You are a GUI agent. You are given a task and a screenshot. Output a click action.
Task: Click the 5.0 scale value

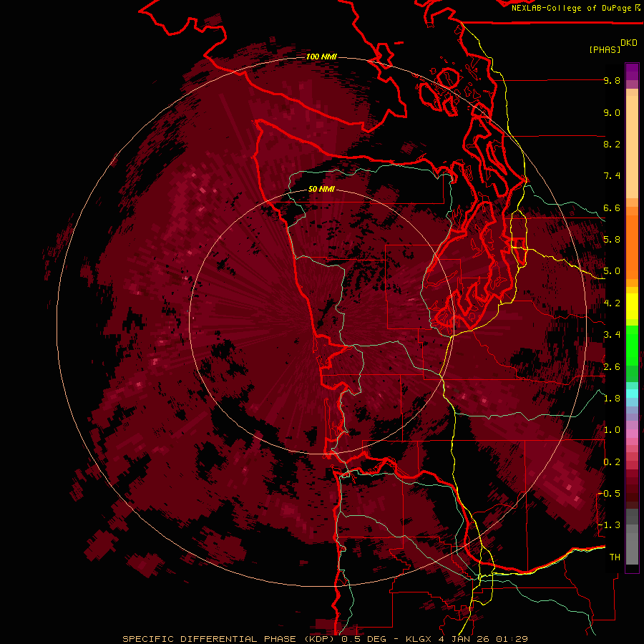click(612, 271)
